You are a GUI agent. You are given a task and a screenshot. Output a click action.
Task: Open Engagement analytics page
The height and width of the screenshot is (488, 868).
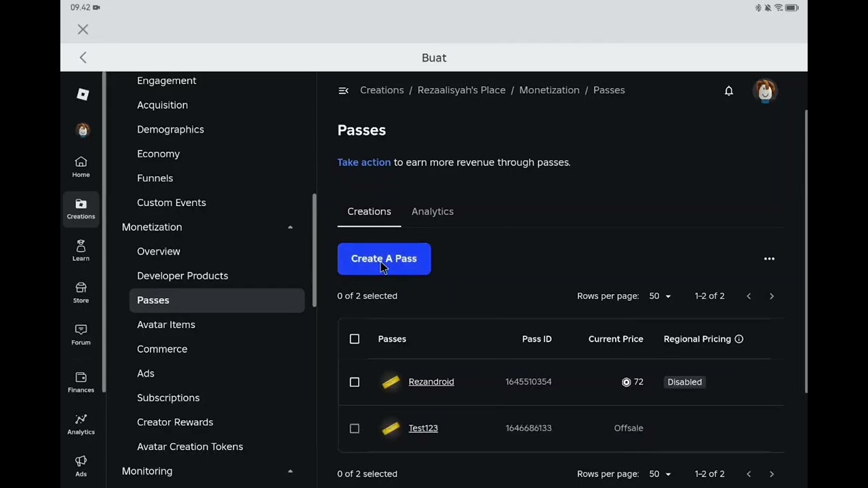pos(167,81)
